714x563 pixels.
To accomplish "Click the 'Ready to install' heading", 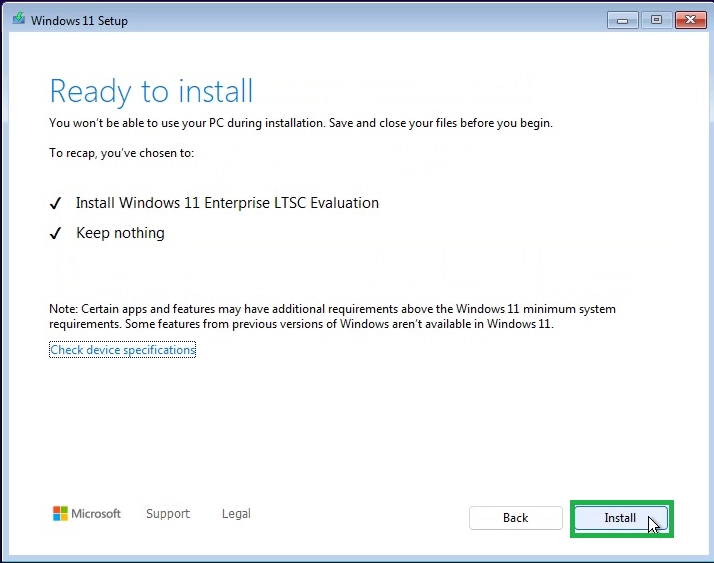I will tap(151, 92).
